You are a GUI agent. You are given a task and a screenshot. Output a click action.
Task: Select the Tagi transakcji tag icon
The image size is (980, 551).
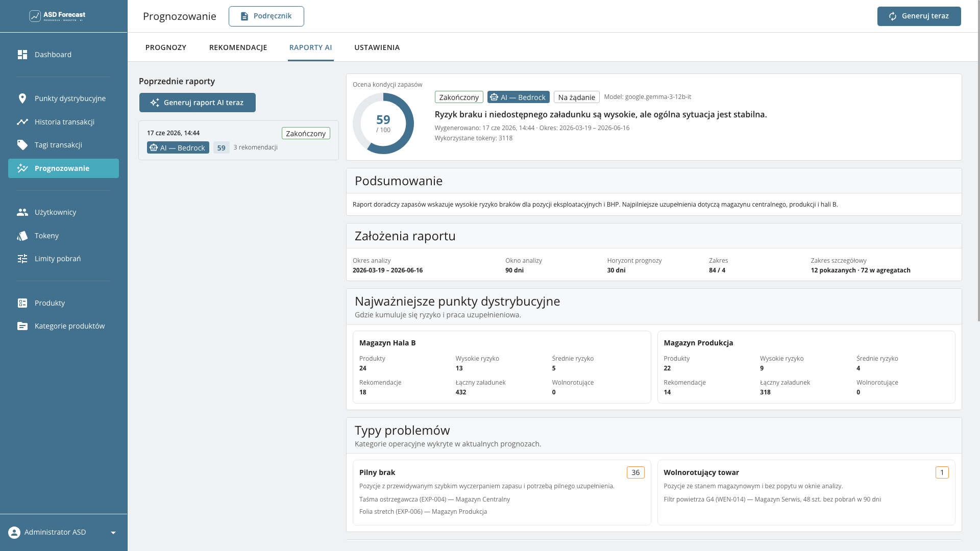coord(22,145)
